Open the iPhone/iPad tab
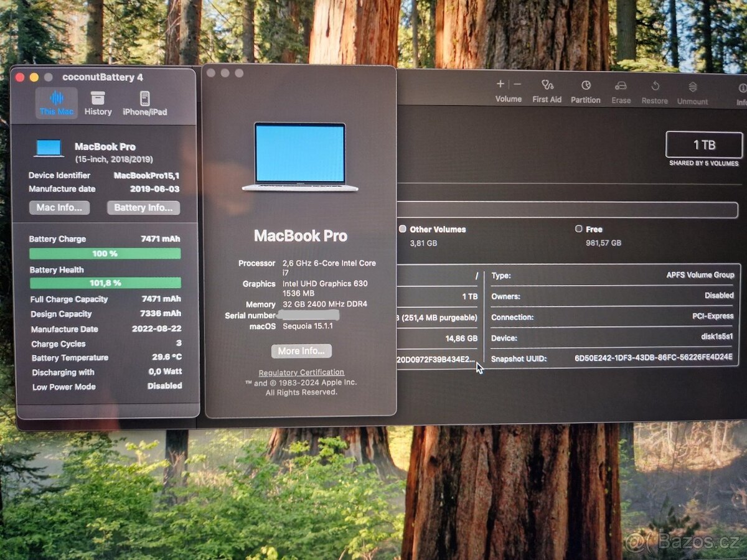This screenshot has width=747, height=560. click(144, 103)
